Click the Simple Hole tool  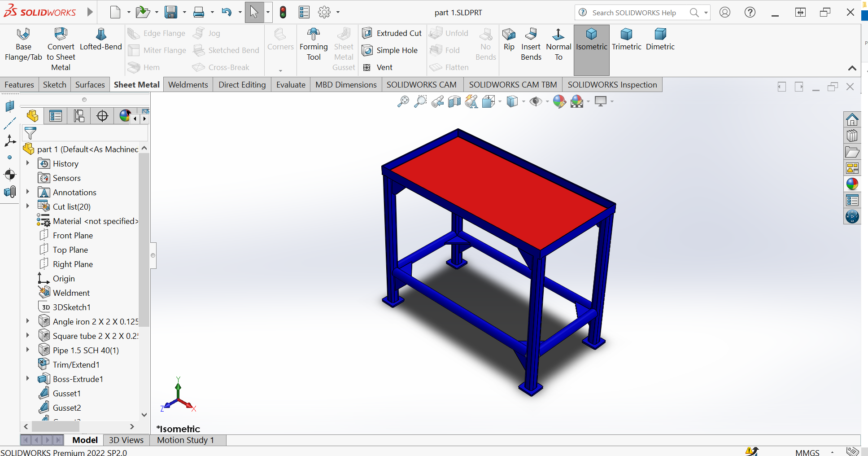coord(390,50)
